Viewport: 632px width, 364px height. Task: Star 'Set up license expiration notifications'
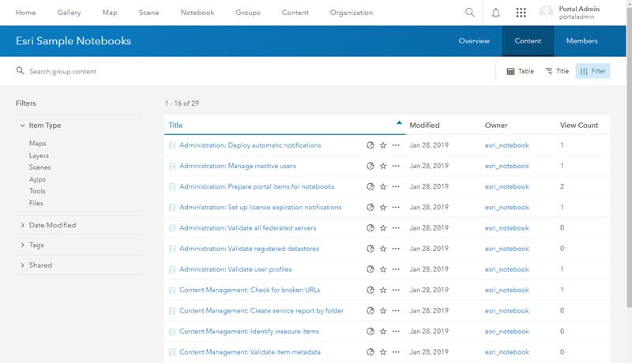pos(383,208)
